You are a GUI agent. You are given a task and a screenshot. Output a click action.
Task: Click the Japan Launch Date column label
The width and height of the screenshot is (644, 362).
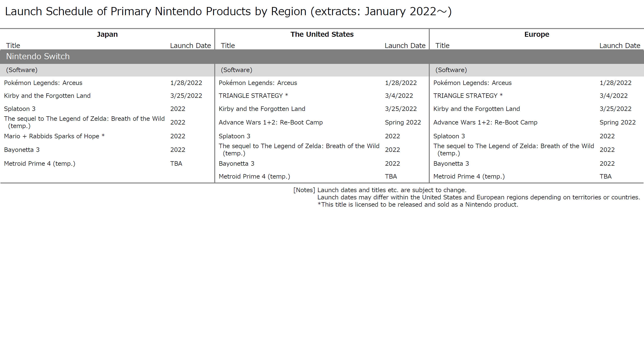pyautogui.click(x=190, y=46)
